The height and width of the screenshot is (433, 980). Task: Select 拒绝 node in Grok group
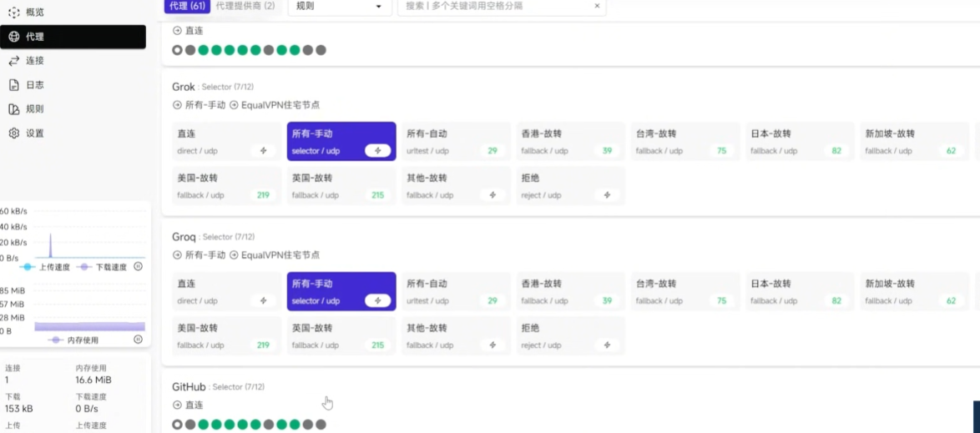(x=571, y=185)
